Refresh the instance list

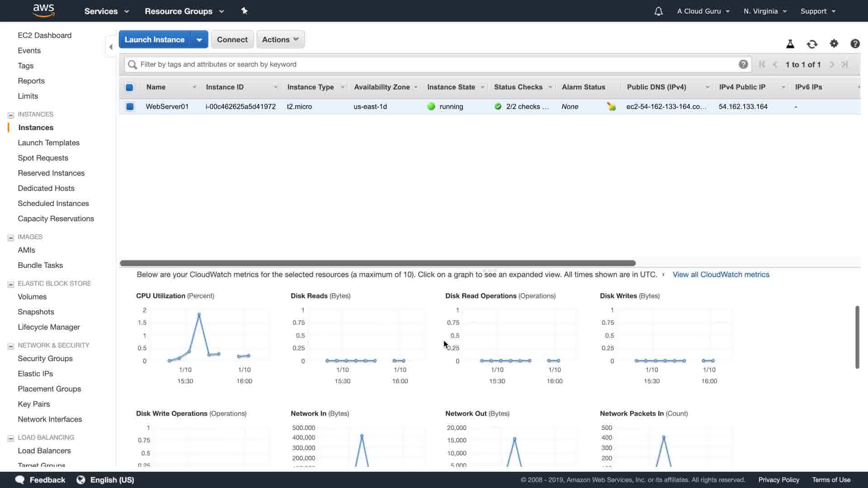click(x=812, y=44)
